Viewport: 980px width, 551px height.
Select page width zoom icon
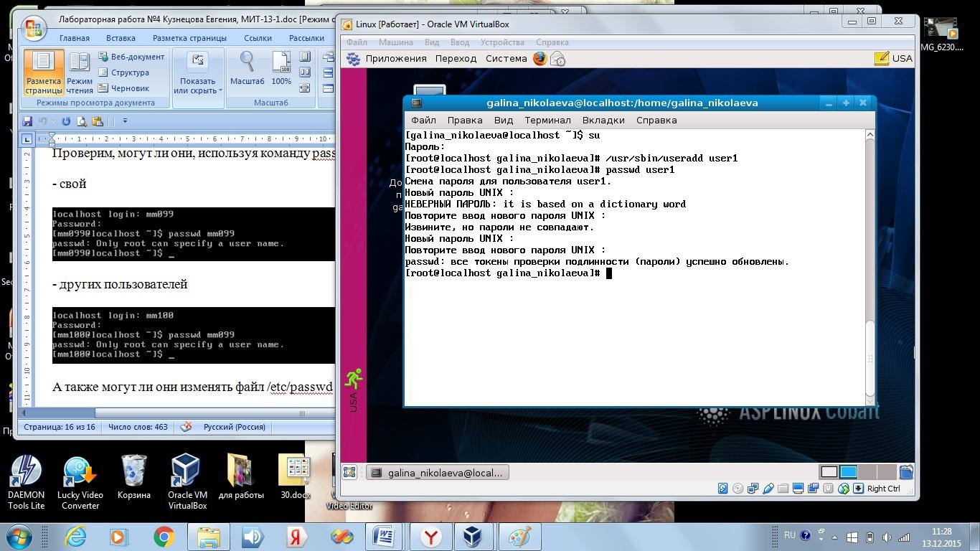tap(305, 88)
